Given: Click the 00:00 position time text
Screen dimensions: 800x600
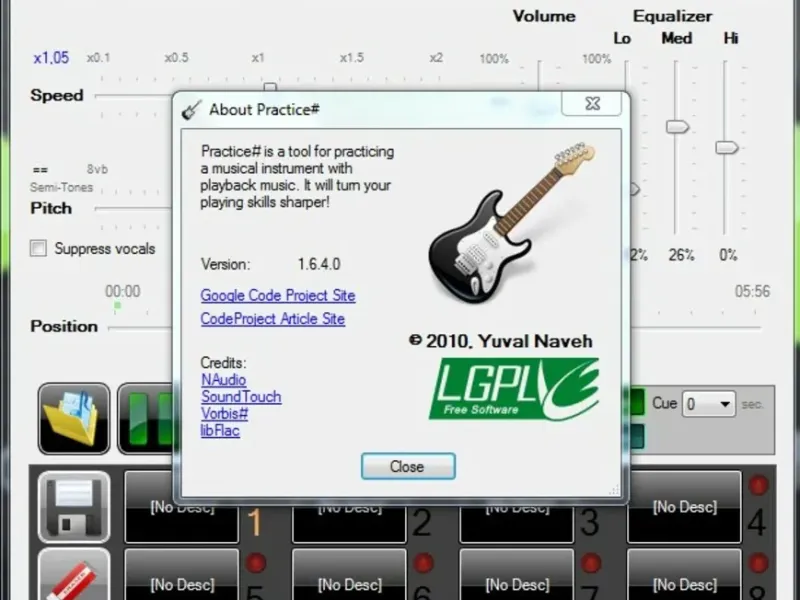Looking at the screenshot, I should 122,291.
